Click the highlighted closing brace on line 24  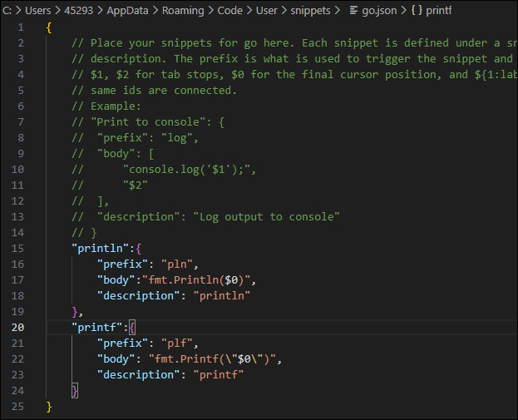point(75,391)
